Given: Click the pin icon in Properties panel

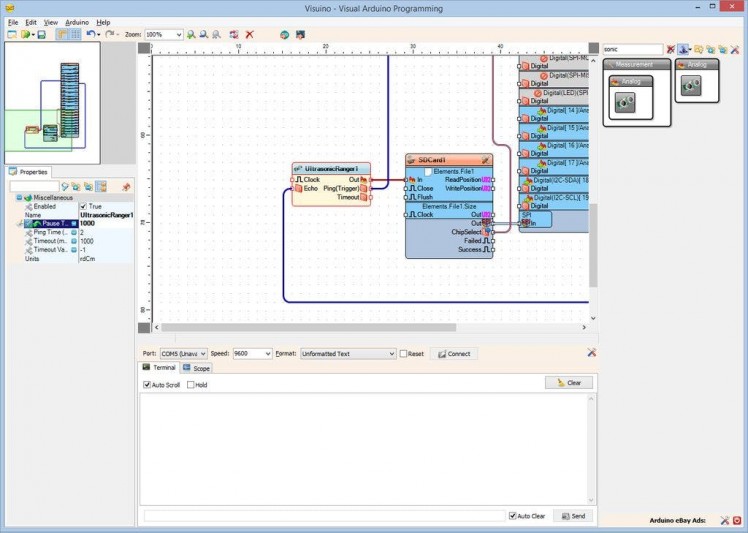Looking at the screenshot, I should point(126,186).
